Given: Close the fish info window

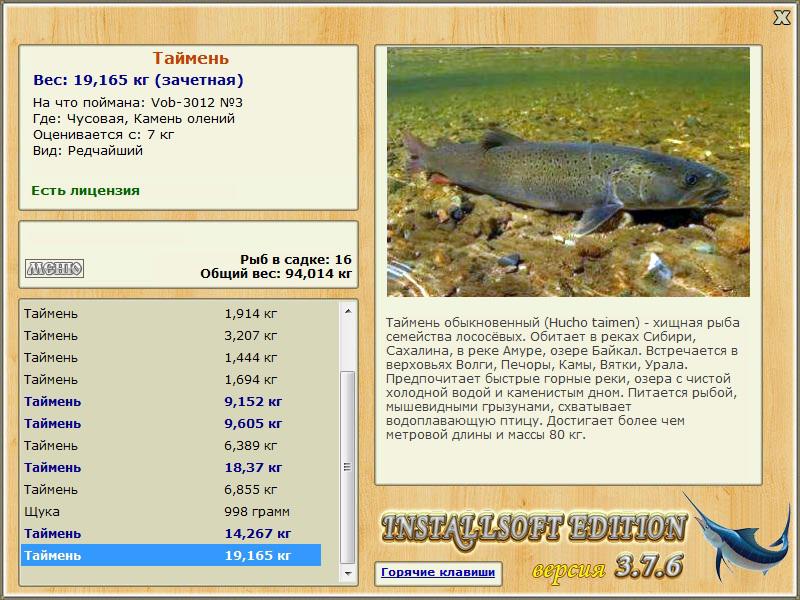Looking at the screenshot, I should pos(781,17).
